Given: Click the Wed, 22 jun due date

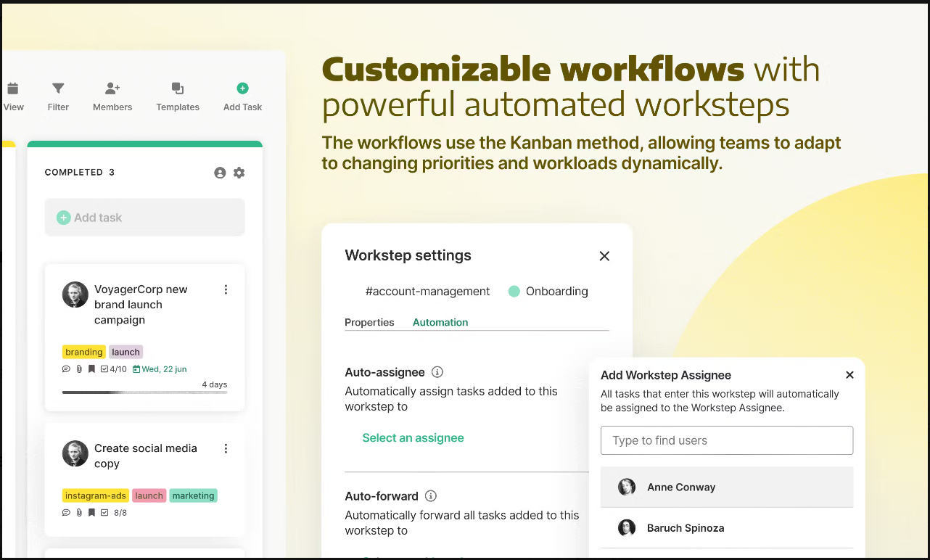Looking at the screenshot, I should coord(160,369).
